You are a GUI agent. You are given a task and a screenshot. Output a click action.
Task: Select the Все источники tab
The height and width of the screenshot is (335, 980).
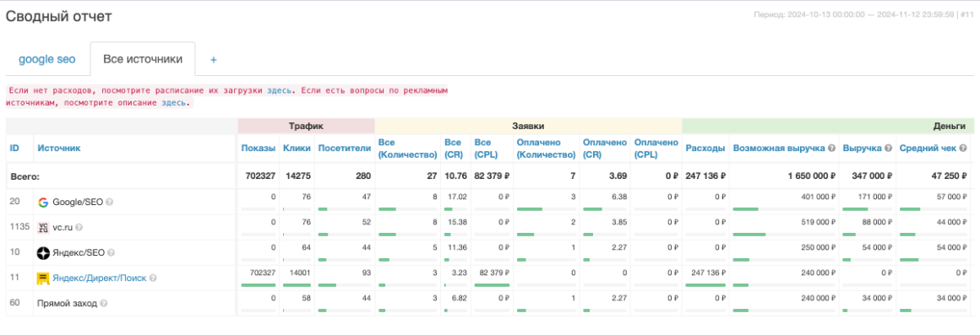[x=143, y=59]
